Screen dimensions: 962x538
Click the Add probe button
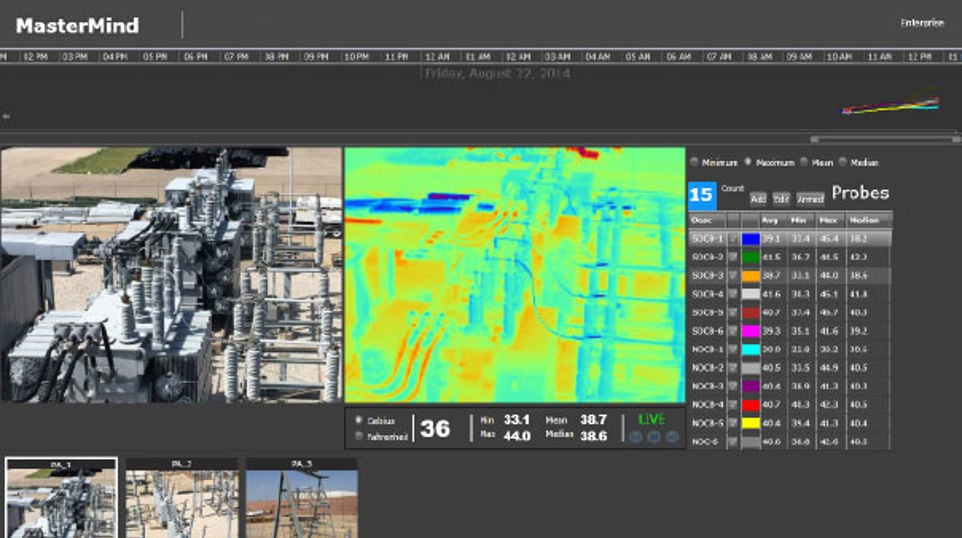(758, 199)
